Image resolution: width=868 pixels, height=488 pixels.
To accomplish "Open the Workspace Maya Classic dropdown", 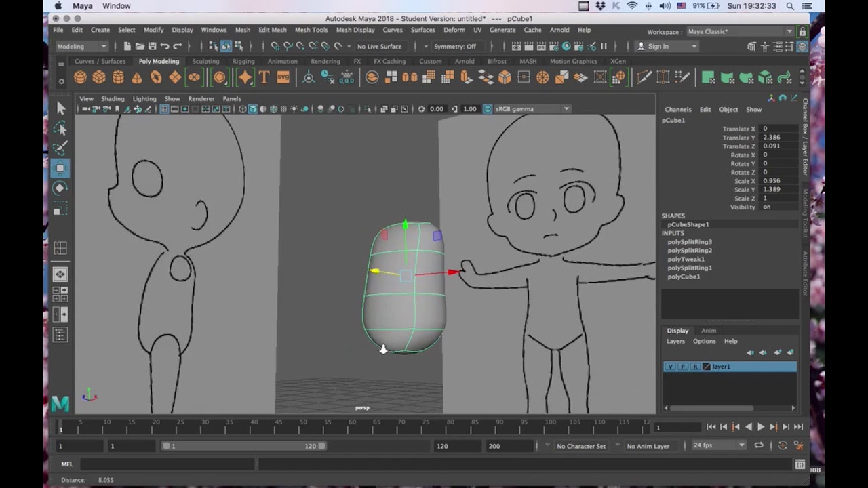I will [x=739, y=31].
